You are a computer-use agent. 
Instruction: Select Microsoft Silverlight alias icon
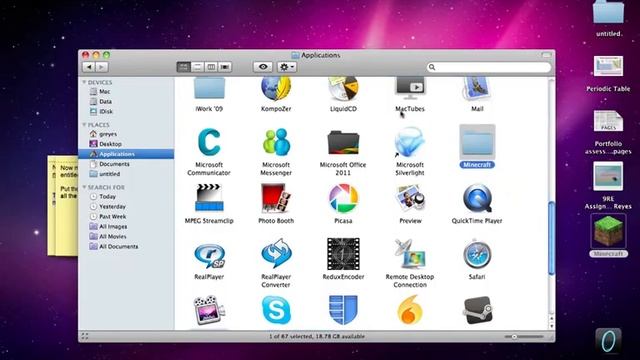pyautogui.click(x=410, y=142)
